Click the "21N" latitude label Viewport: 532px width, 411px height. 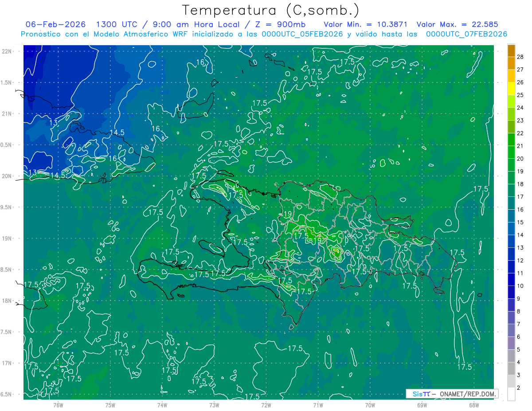click(7, 114)
